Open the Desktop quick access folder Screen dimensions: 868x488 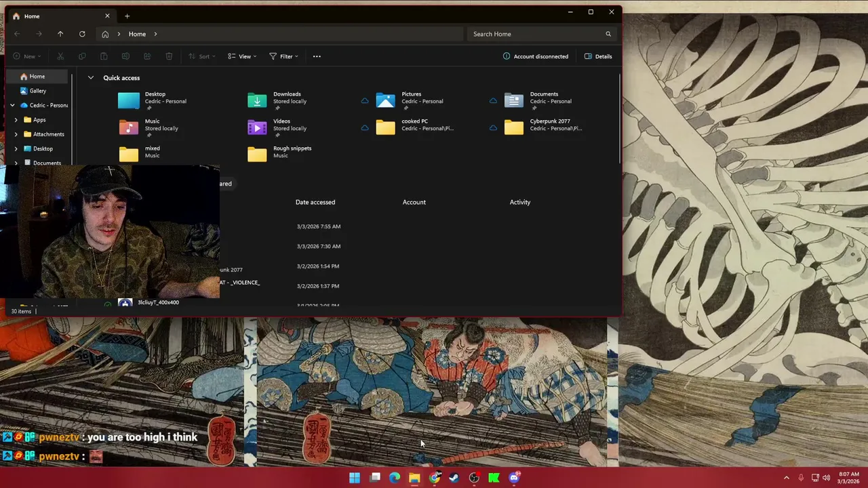[153, 100]
